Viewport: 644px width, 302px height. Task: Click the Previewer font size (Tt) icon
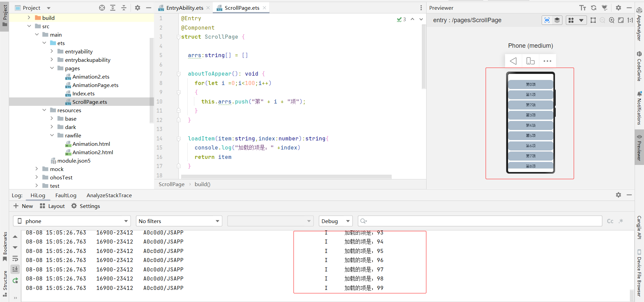click(x=583, y=8)
